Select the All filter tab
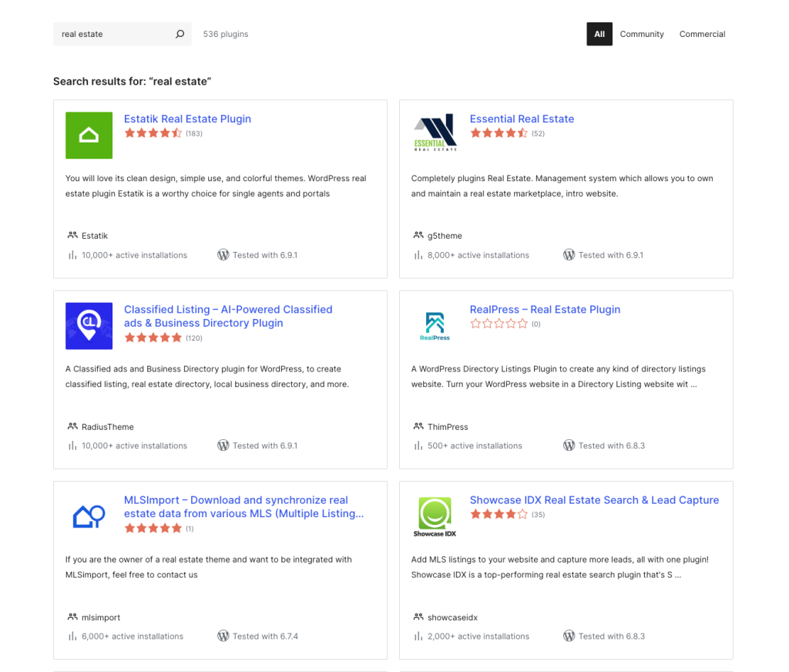 599,34
